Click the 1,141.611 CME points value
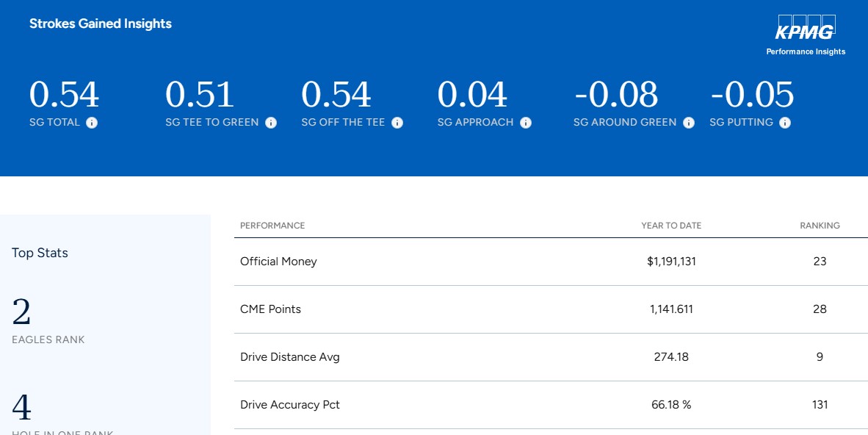Screen dimensions: 868x435 pyautogui.click(x=671, y=309)
